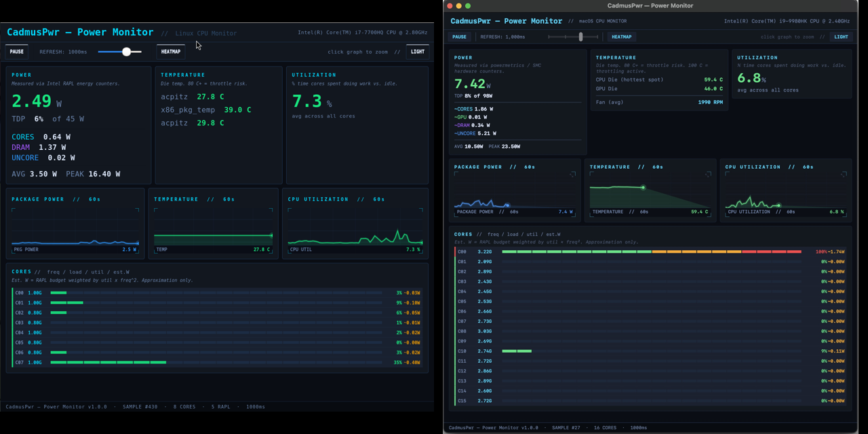The width and height of the screenshot is (868, 434).
Task: Expand the Package Power graph in macOS window
Action: pos(573,174)
